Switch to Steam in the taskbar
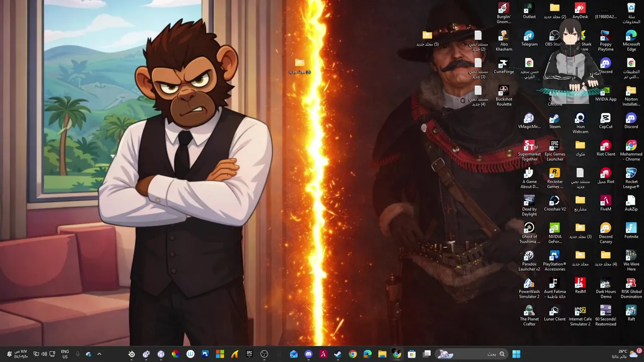644x362 pixels. coord(338,354)
